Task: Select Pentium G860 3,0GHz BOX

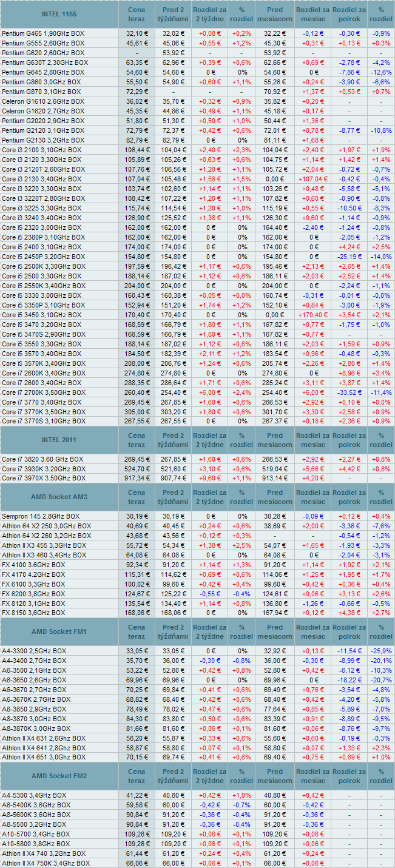Action: 42,82
